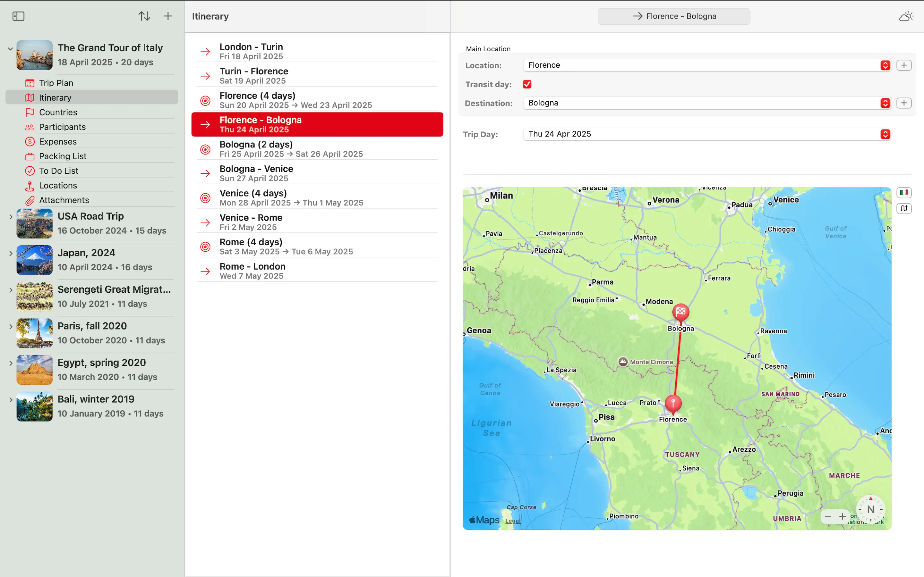Open the Trip Day date dropdown

click(x=885, y=134)
